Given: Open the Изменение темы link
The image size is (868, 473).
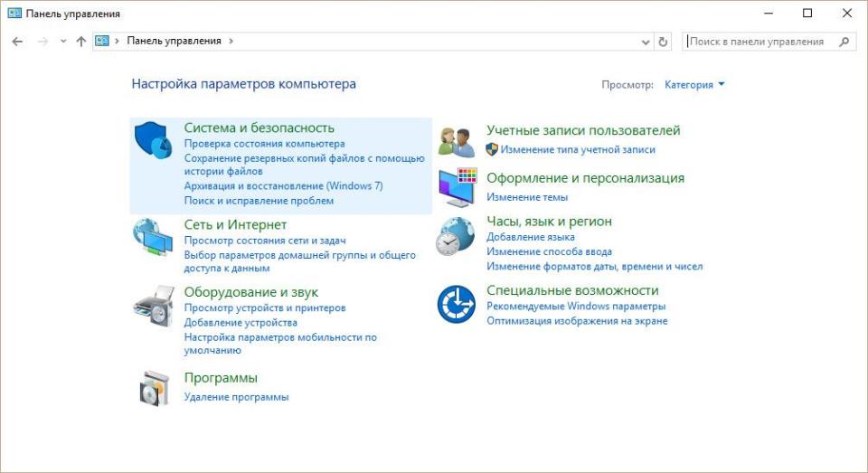Looking at the screenshot, I should pyautogui.click(x=527, y=197).
